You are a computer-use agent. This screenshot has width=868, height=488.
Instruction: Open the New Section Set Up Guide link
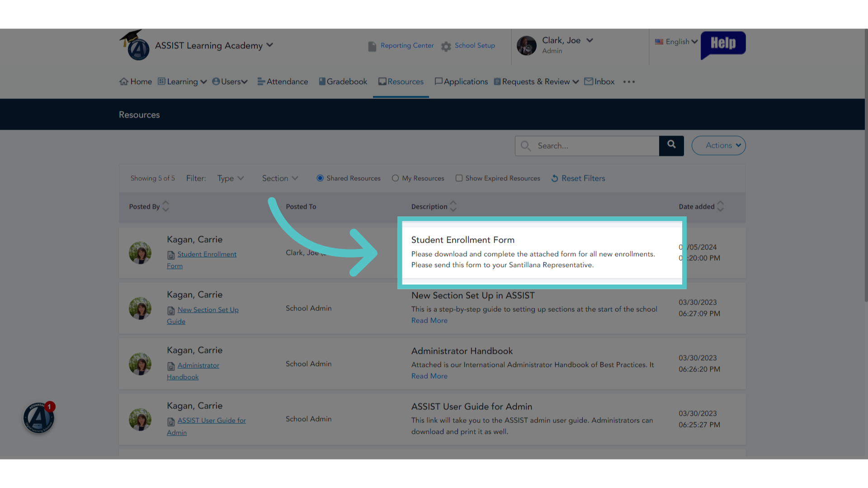point(203,315)
